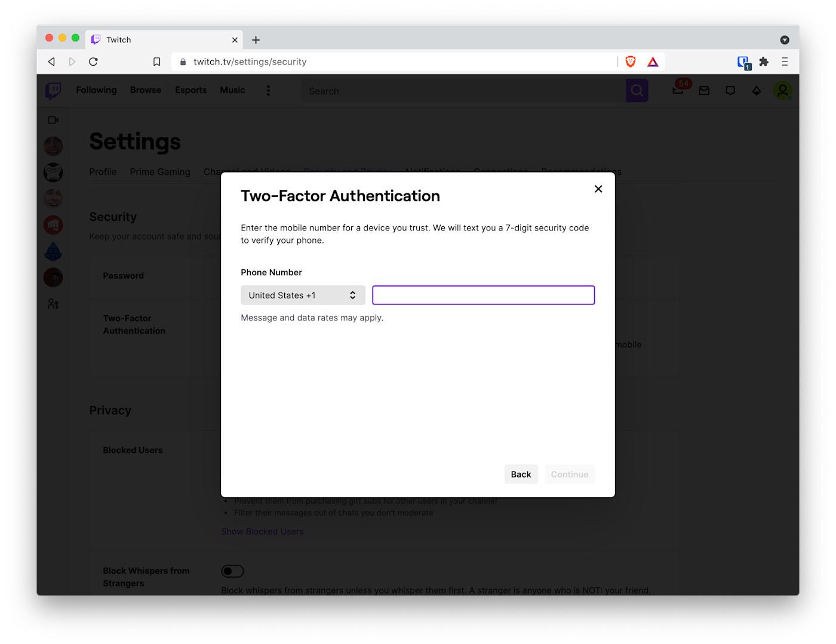Click the video camera icon in the sidebar
Image resolution: width=836 pixels, height=644 pixels.
pyautogui.click(x=53, y=119)
